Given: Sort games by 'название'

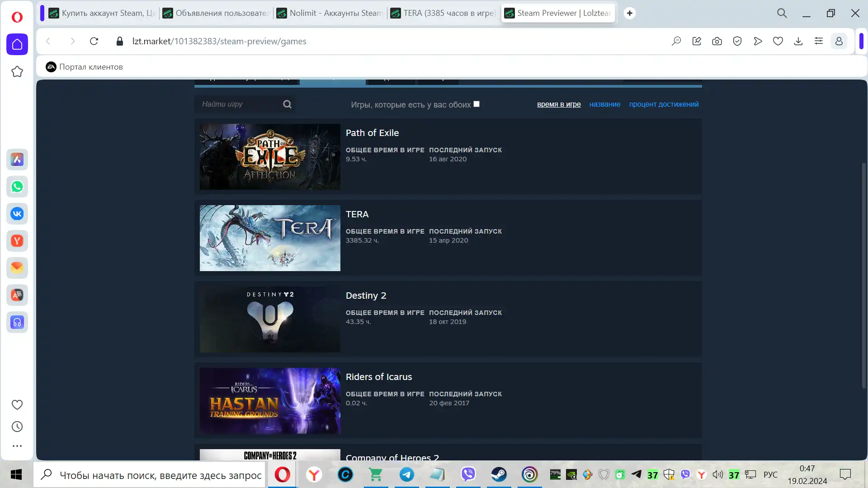Looking at the screenshot, I should pos(605,104).
